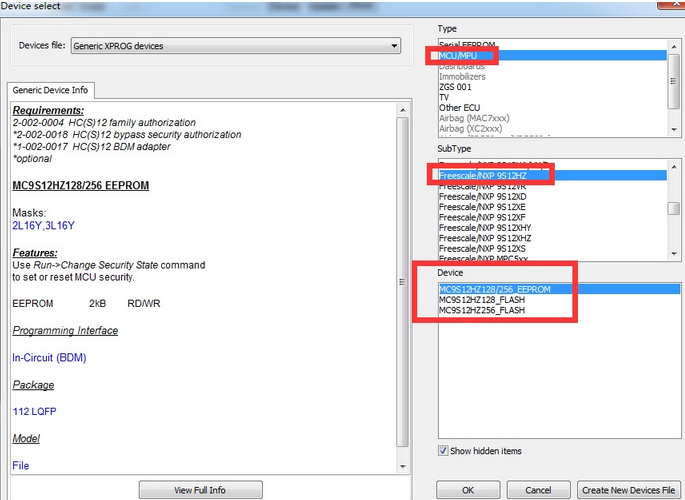Select Airbag (XC2xxx) in the Type list
This screenshot has height=500, width=685.
553,129
